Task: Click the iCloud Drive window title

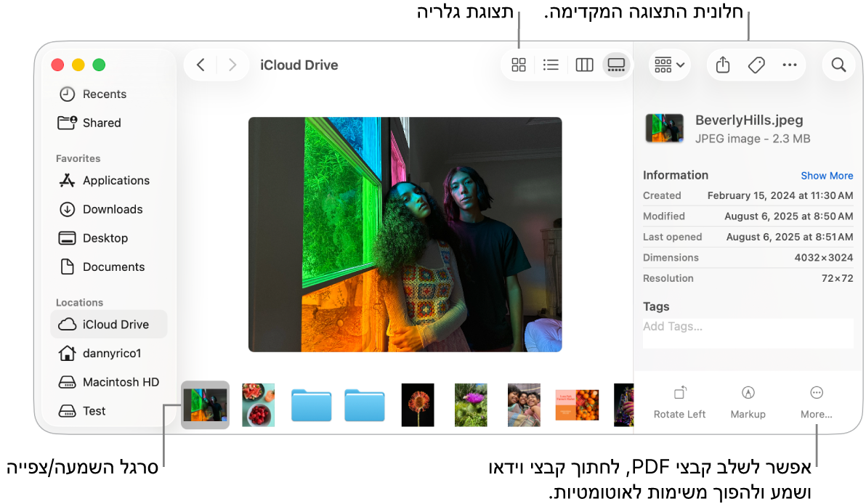Action: (x=299, y=65)
